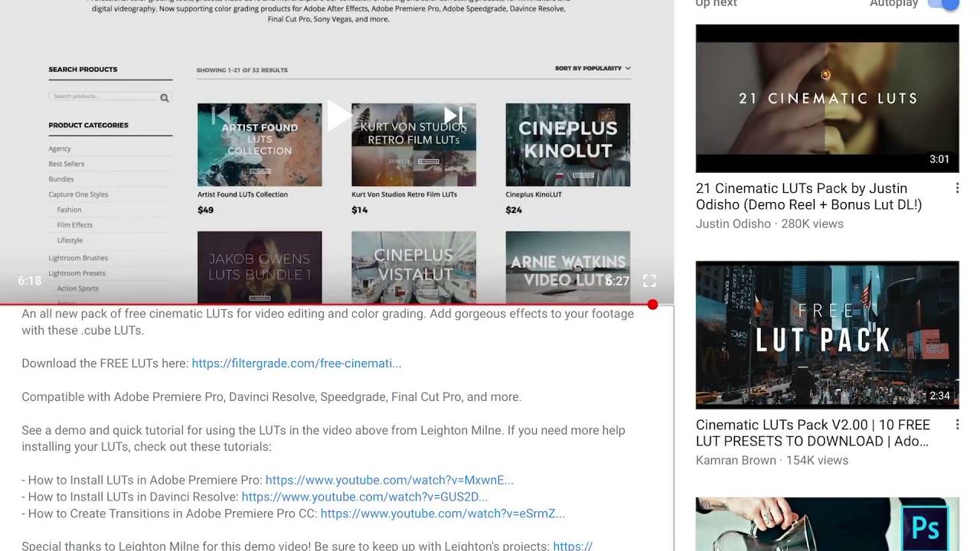Open Arnie Watkins Video LUTs image

click(x=568, y=267)
